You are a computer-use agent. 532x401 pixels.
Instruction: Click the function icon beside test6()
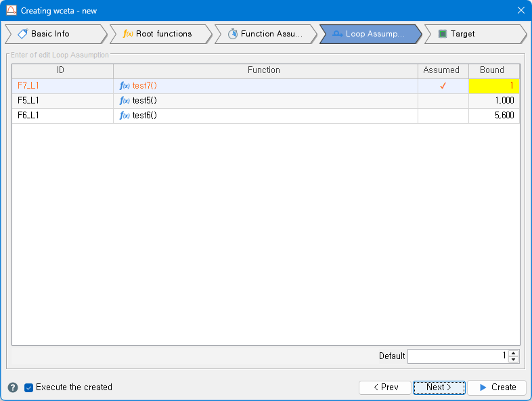[x=125, y=116]
